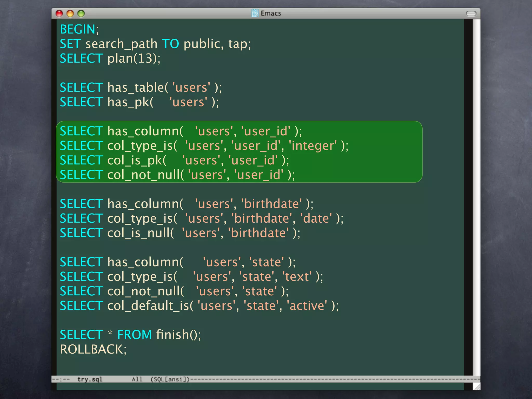This screenshot has height=399, width=532.
Task: Click col_is_pk in the highlighted green block
Action: click(135, 160)
